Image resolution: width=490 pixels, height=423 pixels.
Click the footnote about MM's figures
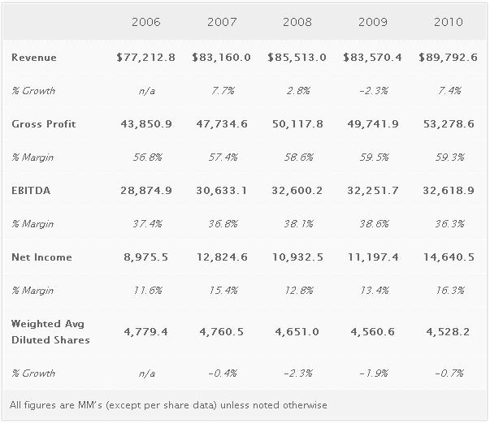[x=168, y=405]
